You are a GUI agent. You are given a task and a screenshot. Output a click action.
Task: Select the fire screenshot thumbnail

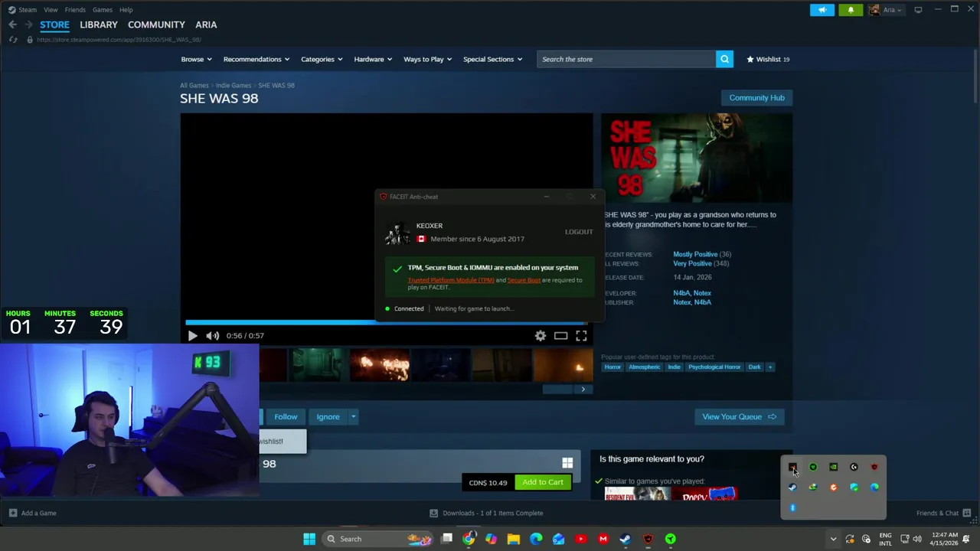click(380, 365)
